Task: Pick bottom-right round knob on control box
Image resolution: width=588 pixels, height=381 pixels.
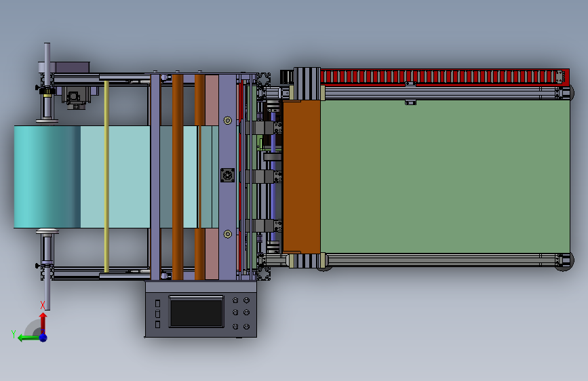Action: point(246,327)
